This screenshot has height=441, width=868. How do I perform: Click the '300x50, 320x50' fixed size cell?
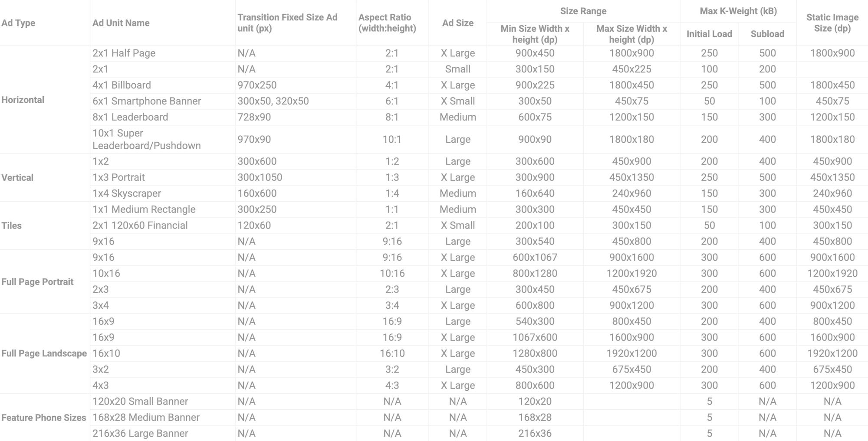(x=273, y=101)
